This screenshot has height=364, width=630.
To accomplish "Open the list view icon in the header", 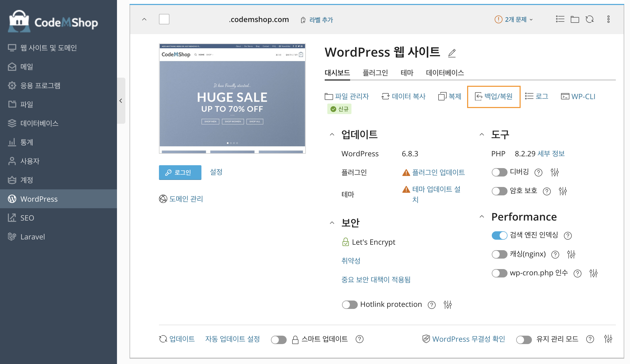I will click(x=560, y=19).
